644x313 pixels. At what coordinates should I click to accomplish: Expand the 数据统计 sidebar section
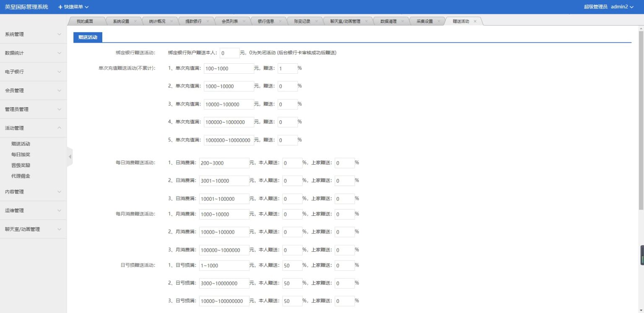(33, 53)
